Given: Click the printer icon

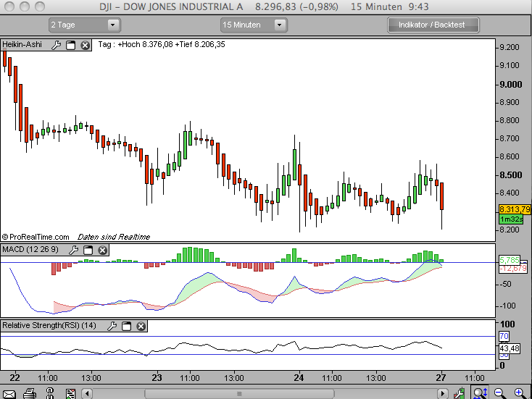Looking at the screenshot, I should 30,394.
